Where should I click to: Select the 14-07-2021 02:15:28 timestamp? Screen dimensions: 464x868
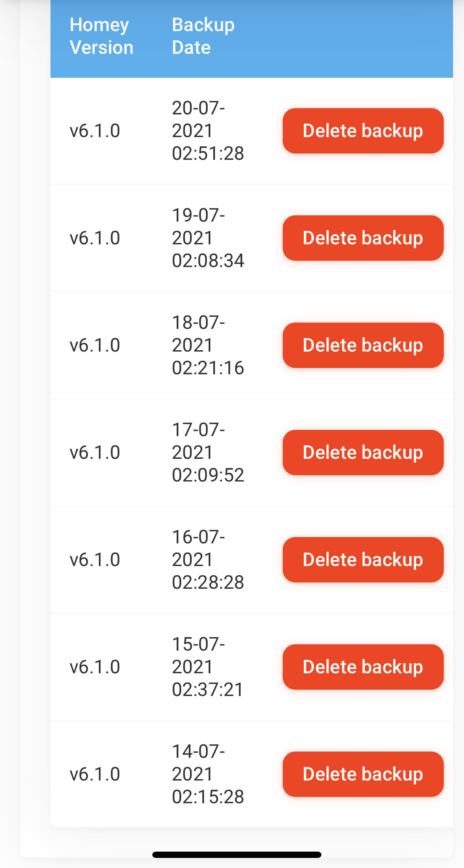[208, 774]
